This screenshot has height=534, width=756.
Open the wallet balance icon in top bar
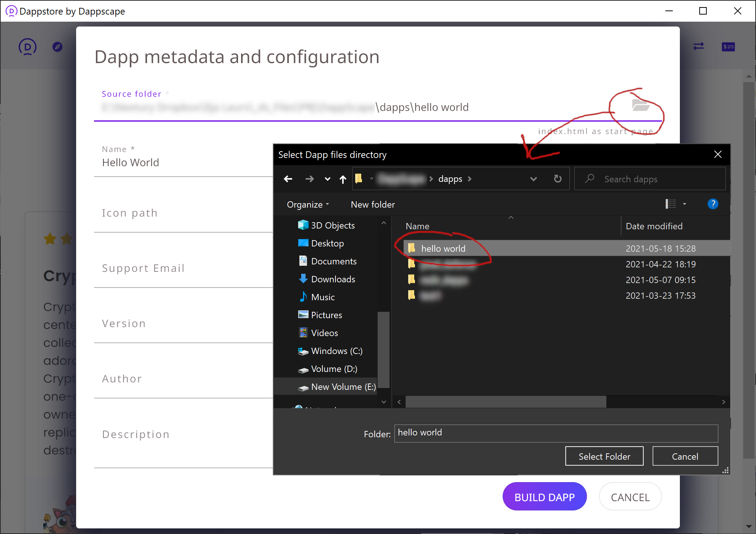coord(728,47)
